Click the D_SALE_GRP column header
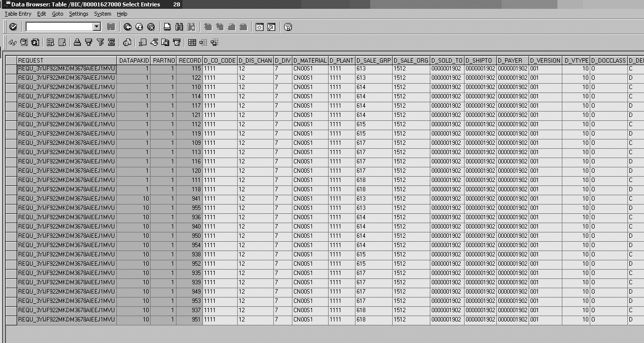 pos(374,61)
